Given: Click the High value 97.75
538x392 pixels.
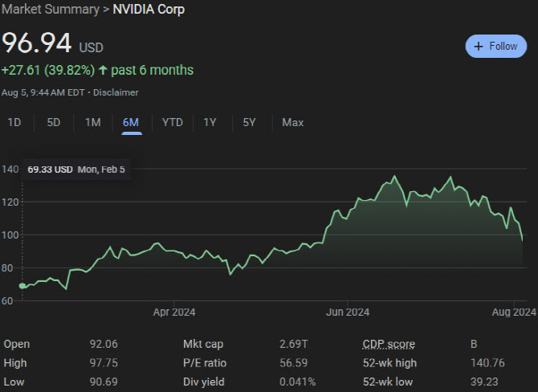Looking at the screenshot, I should pyautogui.click(x=104, y=363).
